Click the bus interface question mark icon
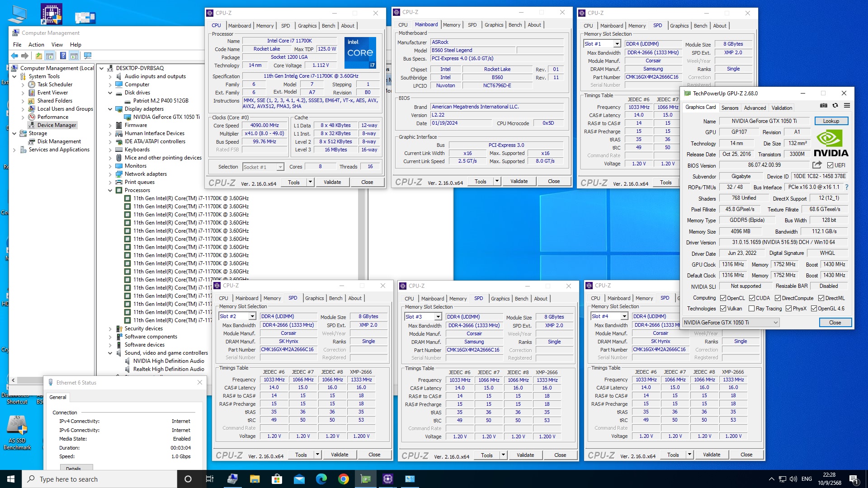The image size is (868, 488). [x=847, y=187]
